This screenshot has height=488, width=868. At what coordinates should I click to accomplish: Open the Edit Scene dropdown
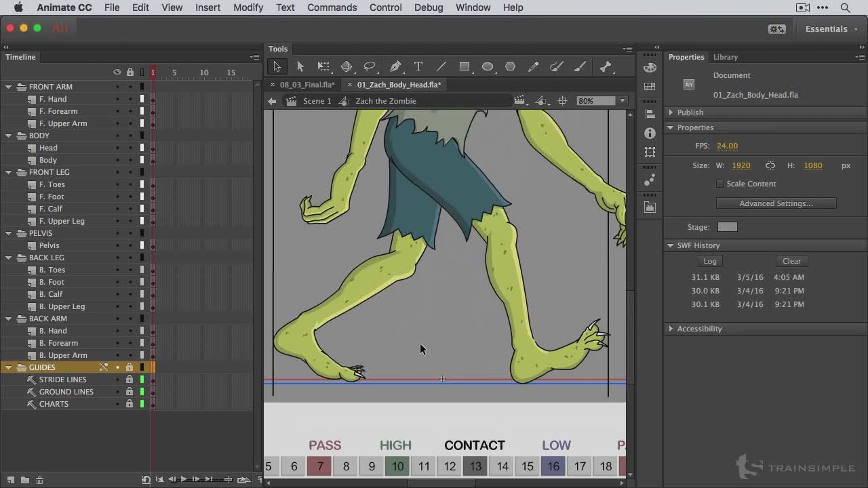point(520,101)
